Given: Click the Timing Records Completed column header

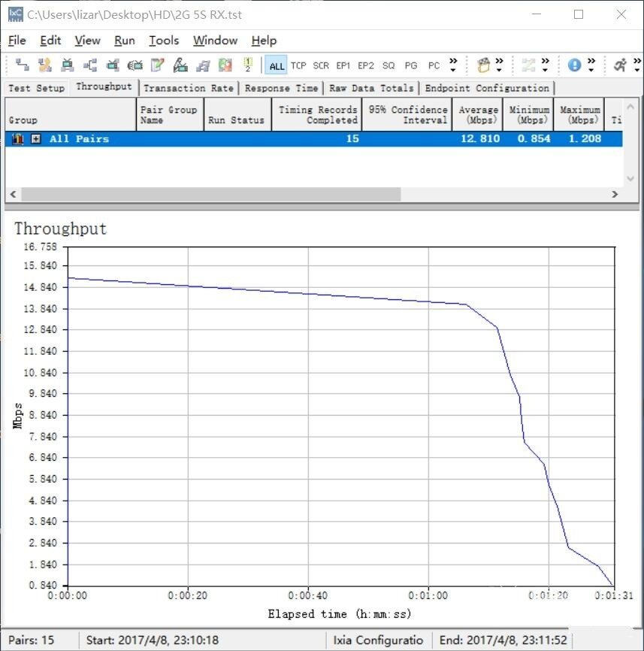Looking at the screenshot, I should [316, 115].
